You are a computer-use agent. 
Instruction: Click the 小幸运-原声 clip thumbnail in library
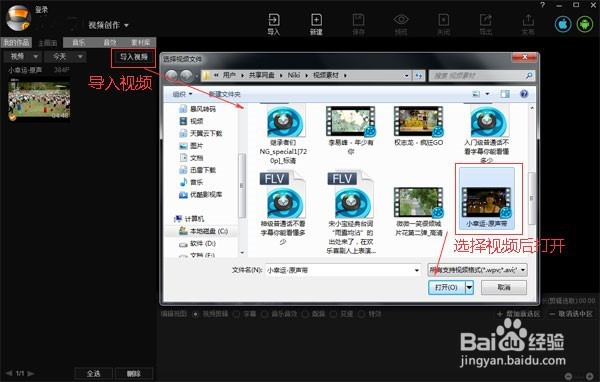click(x=39, y=99)
